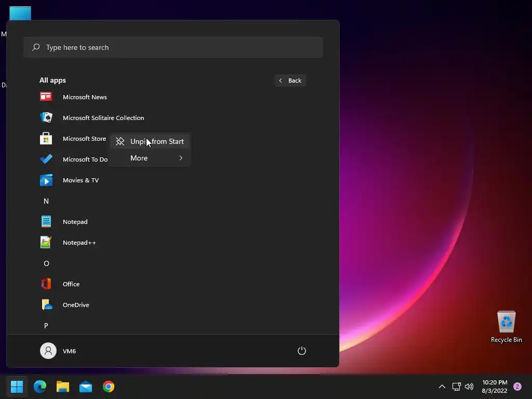The height and width of the screenshot is (399, 532).
Task: Click the VM6 user avatar icon
Action: (x=48, y=351)
